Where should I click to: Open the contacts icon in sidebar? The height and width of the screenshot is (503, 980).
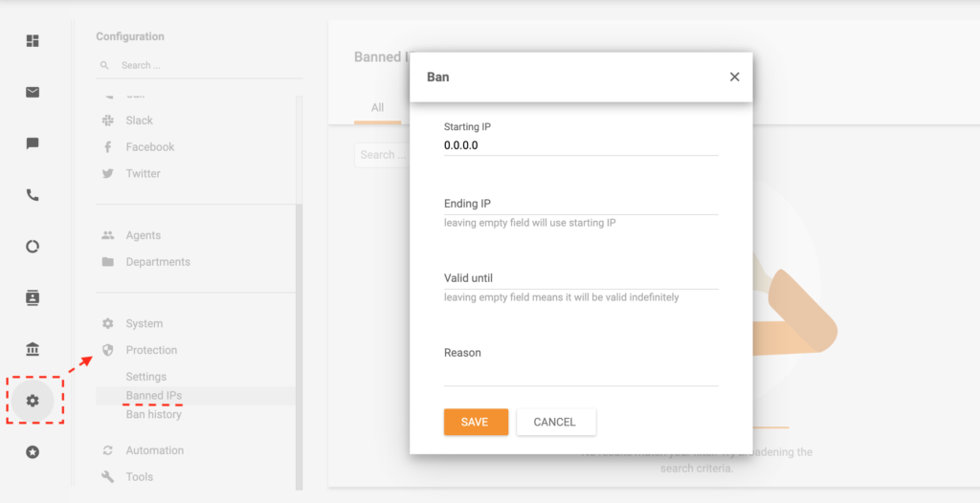(33, 298)
